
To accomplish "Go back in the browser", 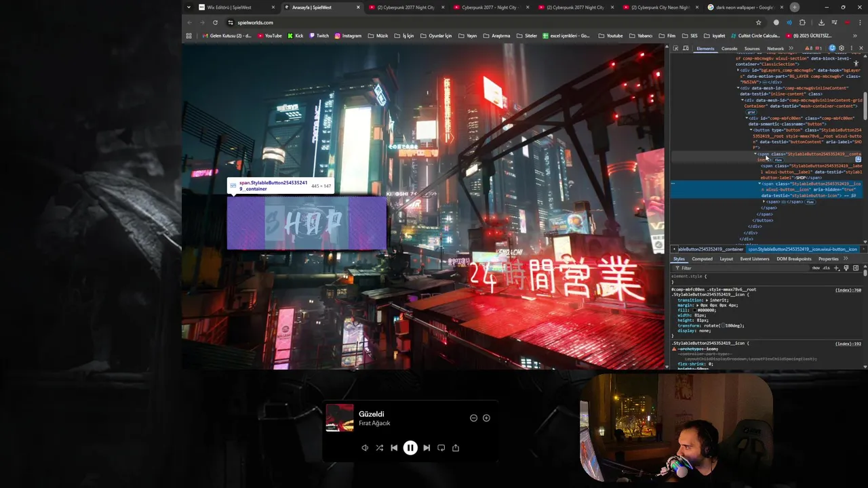I will (x=189, y=22).
